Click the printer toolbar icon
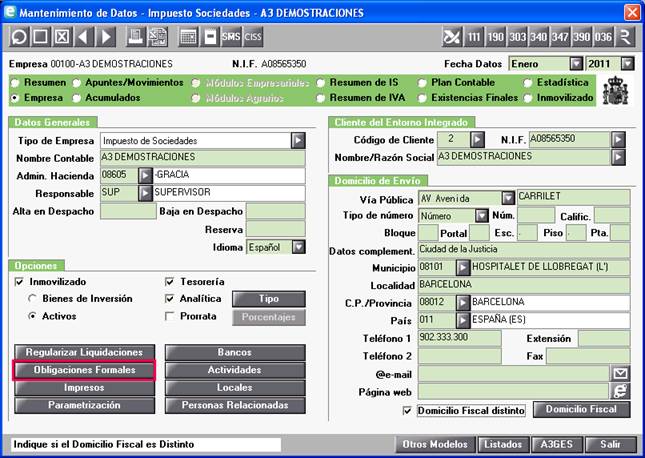The height and width of the screenshot is (458, 645). click(x=135, y=37)
